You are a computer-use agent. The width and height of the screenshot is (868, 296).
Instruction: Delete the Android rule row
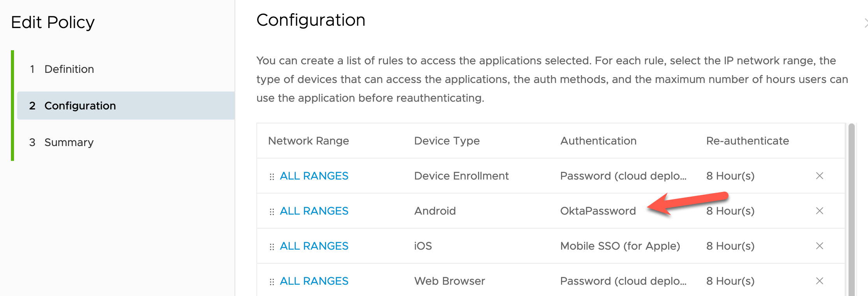click(819, 211)
